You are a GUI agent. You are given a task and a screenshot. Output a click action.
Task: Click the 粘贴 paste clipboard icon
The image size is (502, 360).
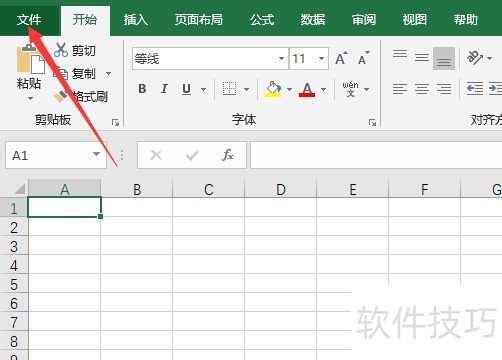pos(30,60)
